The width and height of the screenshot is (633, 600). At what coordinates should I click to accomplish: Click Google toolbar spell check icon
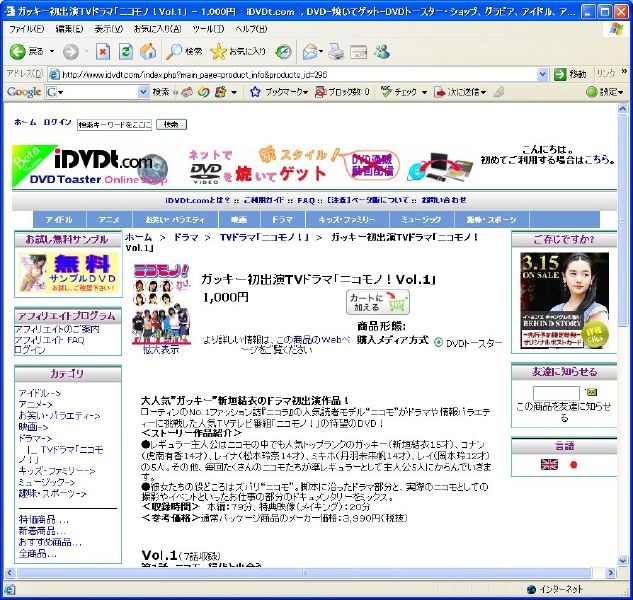[x=386, y=92]
